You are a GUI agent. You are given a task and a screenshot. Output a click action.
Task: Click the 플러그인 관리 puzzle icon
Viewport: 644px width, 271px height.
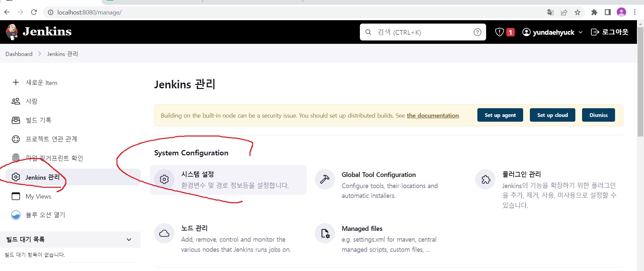click(485, 179)
